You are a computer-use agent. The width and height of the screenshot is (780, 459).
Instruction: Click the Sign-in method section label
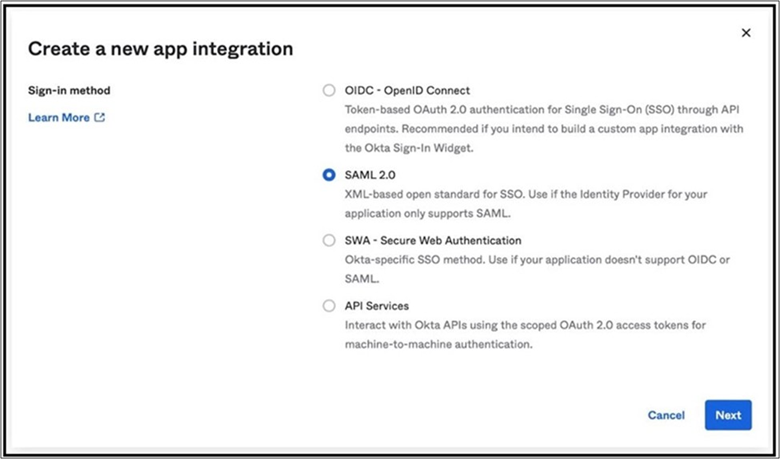(69, 90)
